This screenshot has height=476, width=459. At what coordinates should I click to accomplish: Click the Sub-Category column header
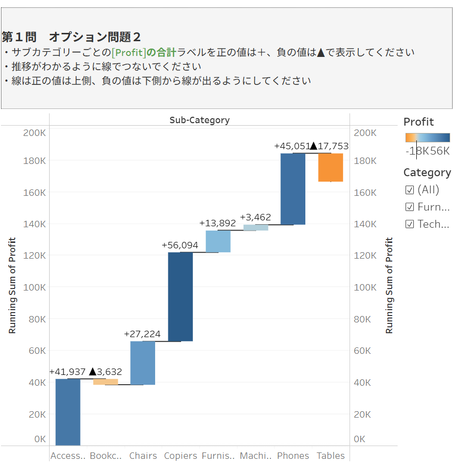199,120
